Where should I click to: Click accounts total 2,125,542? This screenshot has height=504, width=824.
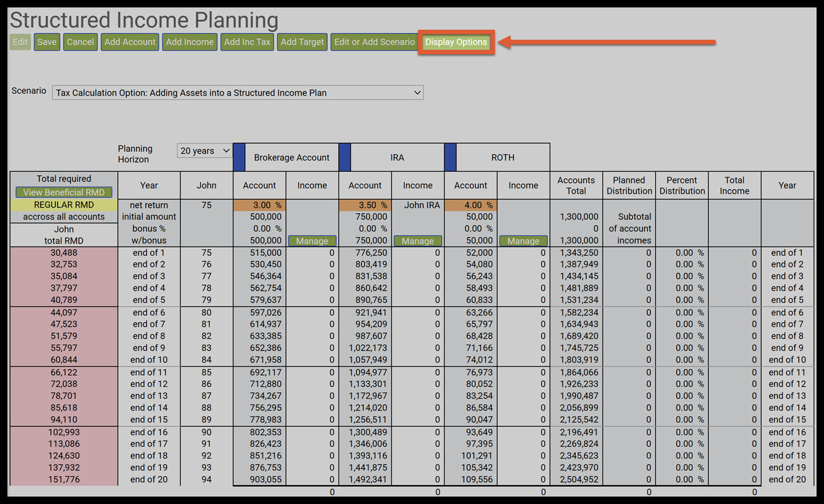point(579,420)
